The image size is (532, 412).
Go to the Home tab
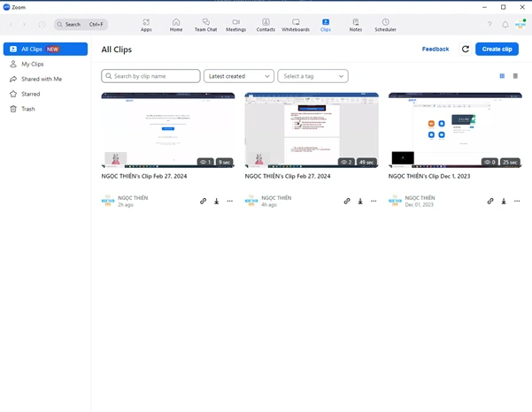(176, 25)
